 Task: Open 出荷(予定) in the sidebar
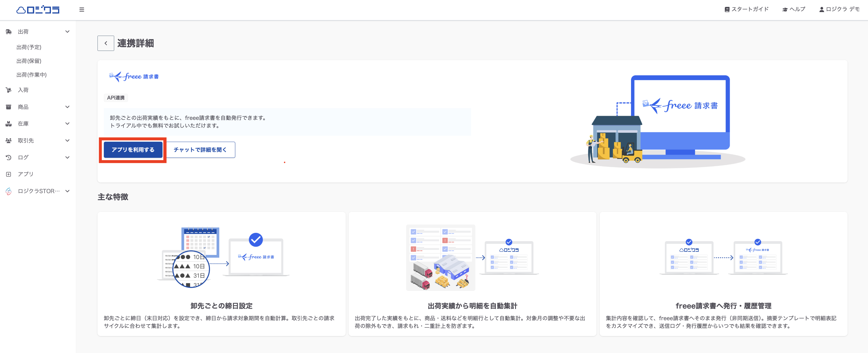tap(29, 47)
